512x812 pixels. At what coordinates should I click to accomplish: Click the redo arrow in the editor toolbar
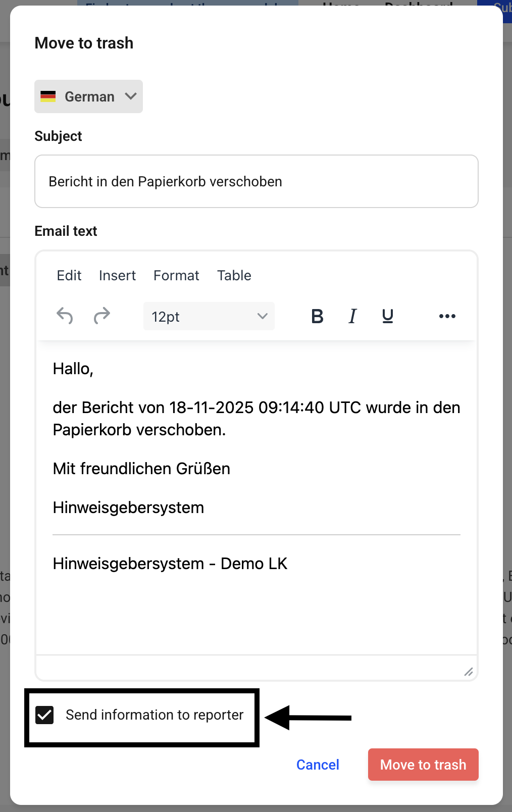pos(102,316)
